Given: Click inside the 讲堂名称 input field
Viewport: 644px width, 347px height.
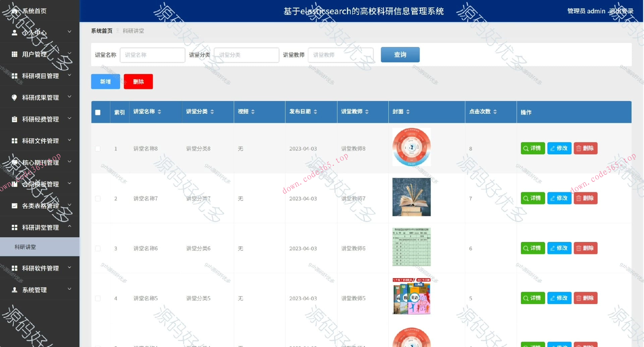Looking at the screenshot, I should (153, 55).
